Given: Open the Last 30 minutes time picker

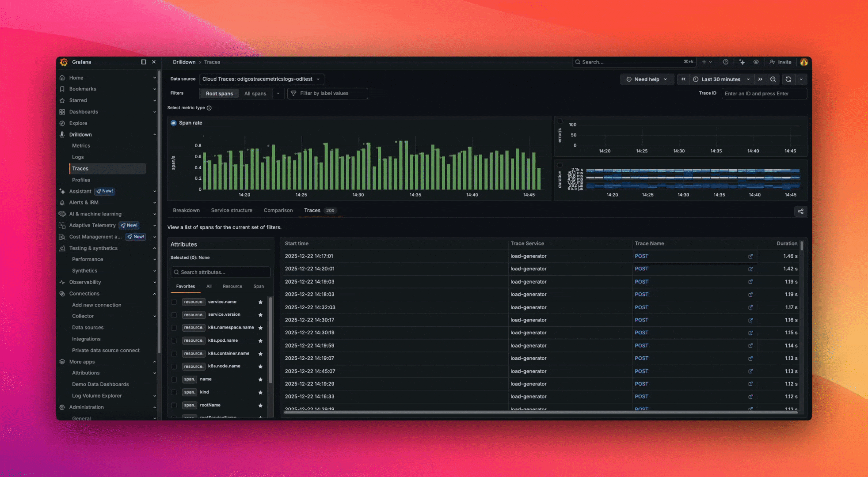Looking at the screenshot, I should pos(721,79).
